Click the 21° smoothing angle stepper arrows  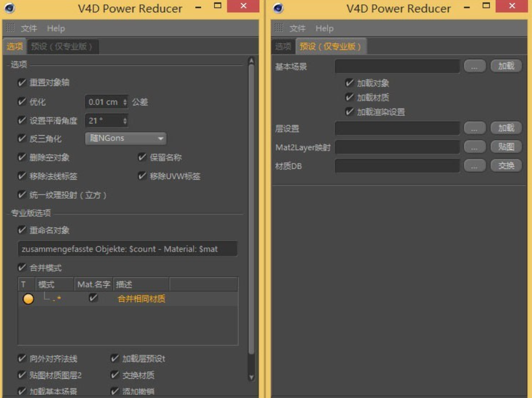point(125,121)
